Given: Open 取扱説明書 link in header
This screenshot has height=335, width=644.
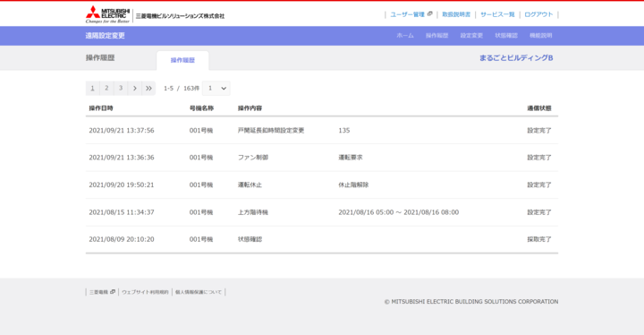Looking at the screenshot, I should tap(456, 14).
